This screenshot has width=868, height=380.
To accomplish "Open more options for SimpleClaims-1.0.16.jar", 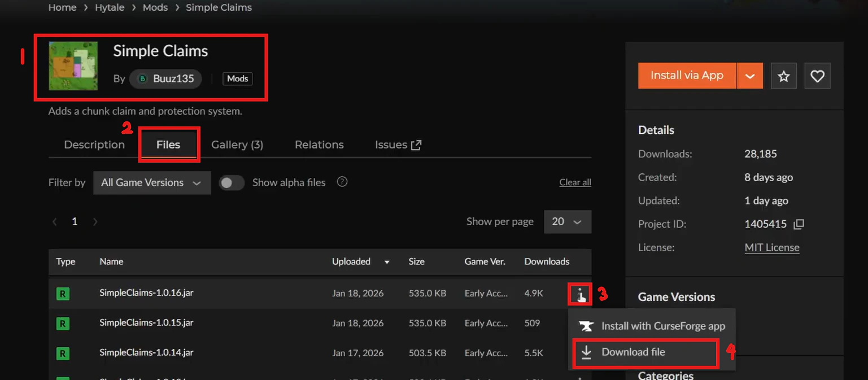I will (579, 294).
